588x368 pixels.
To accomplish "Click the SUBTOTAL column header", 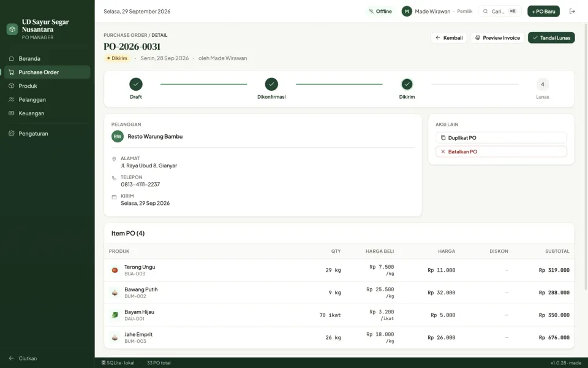I will tap(557, 251).
